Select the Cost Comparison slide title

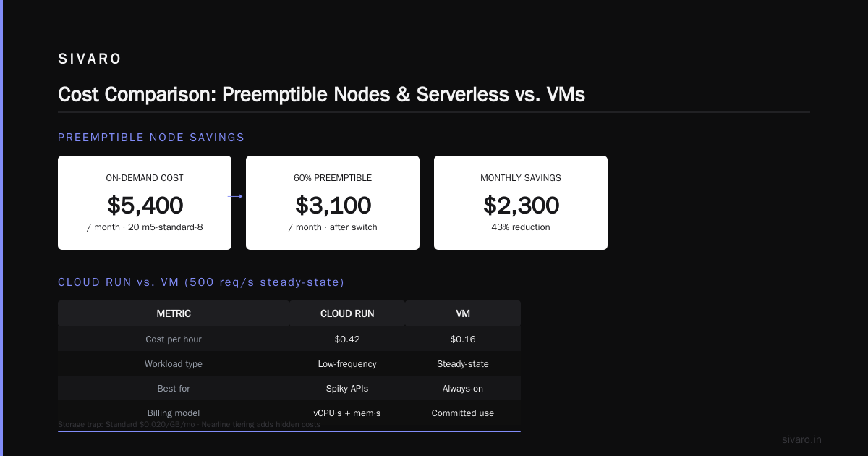(321, 94)
